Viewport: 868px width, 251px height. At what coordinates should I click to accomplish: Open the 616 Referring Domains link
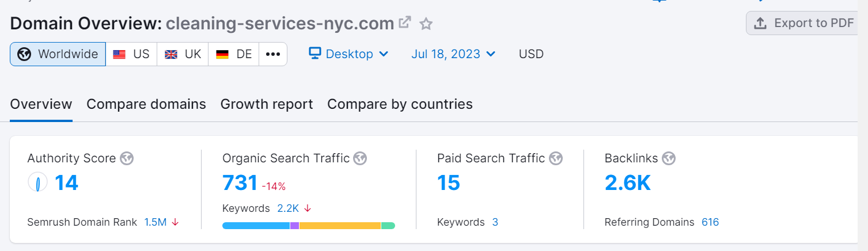710,222
